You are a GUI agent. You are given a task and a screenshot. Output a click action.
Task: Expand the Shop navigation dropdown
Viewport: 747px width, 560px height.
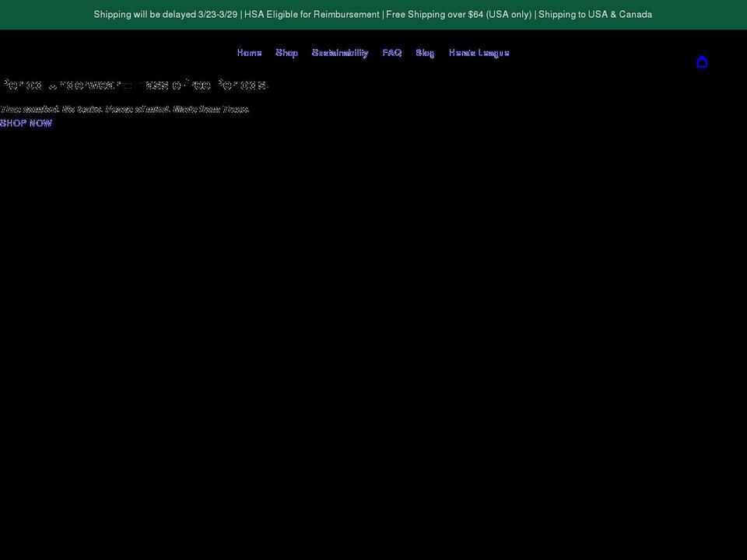pyautogui.click(x=286, y=52)
